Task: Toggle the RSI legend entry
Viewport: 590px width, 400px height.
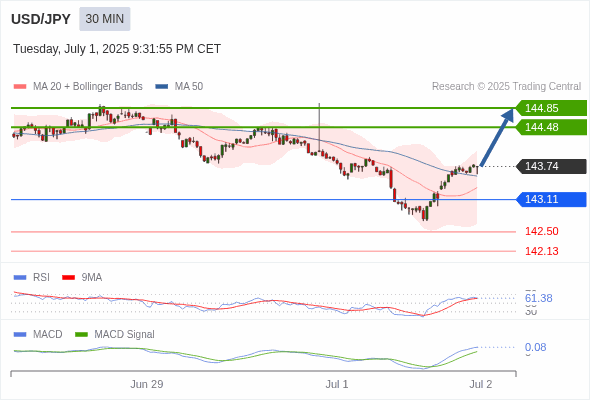Action: click(32, 277)
